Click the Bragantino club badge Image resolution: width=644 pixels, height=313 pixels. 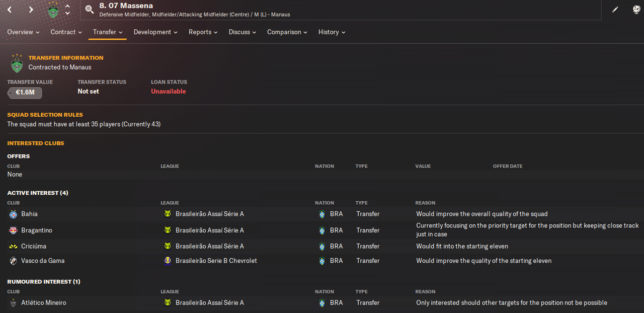[13, 230]
